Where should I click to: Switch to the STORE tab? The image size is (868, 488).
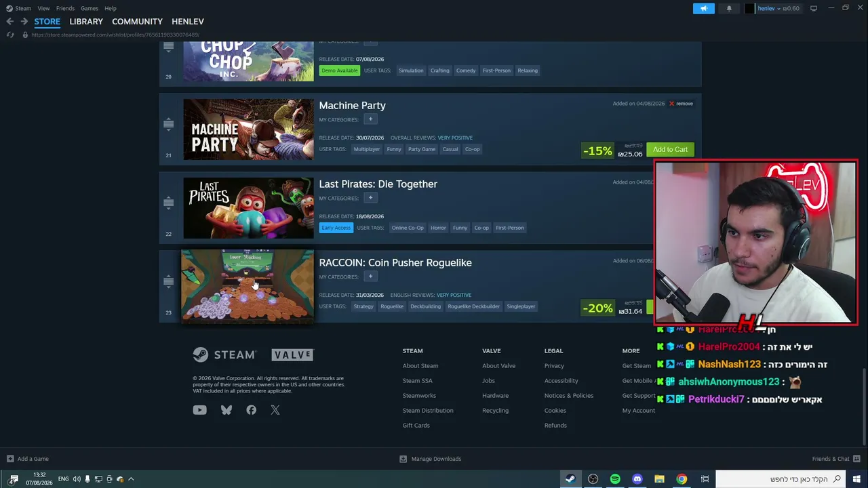click(x=47, y=22)
